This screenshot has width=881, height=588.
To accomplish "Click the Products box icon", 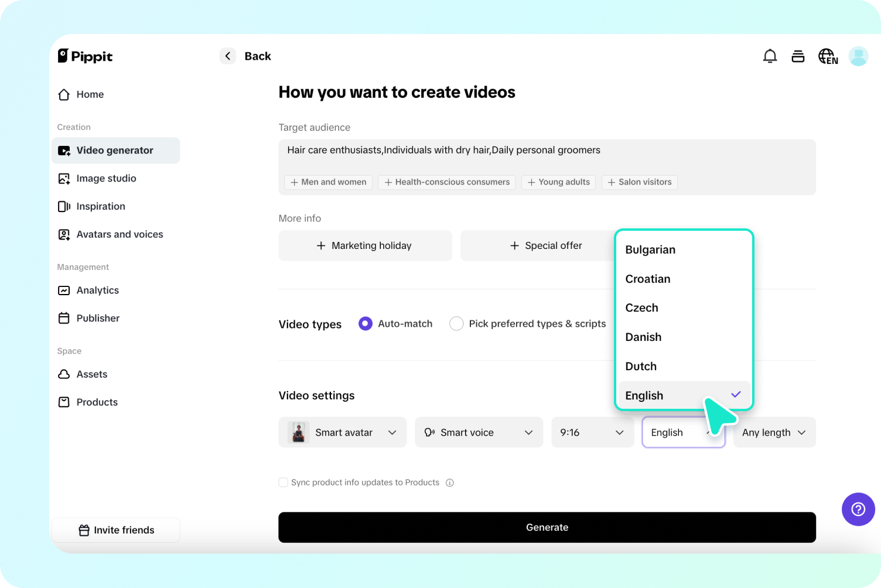I will tap(64, 402).
